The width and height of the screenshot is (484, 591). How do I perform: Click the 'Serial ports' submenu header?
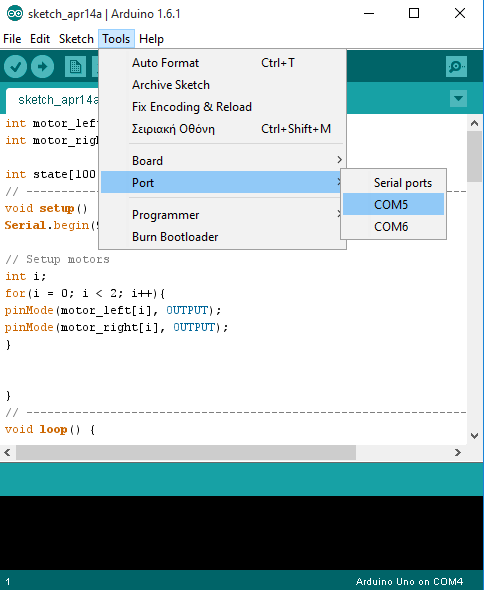(403, 183)
